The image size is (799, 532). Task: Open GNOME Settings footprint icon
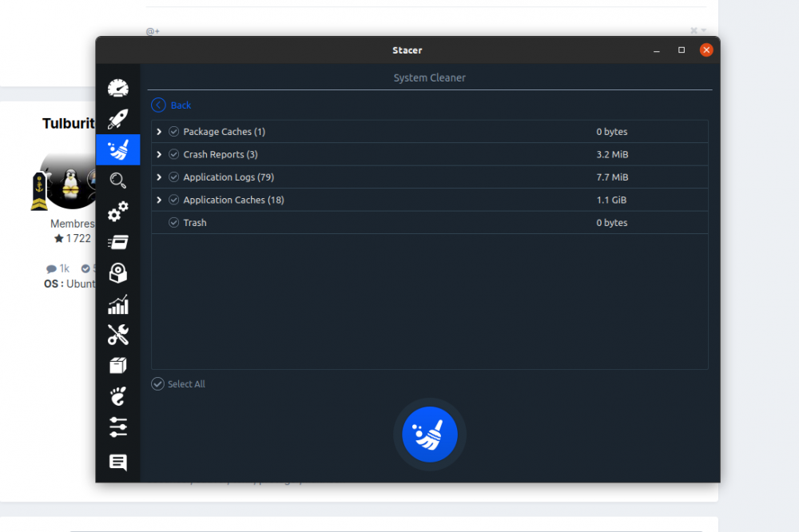click(117, 395)
